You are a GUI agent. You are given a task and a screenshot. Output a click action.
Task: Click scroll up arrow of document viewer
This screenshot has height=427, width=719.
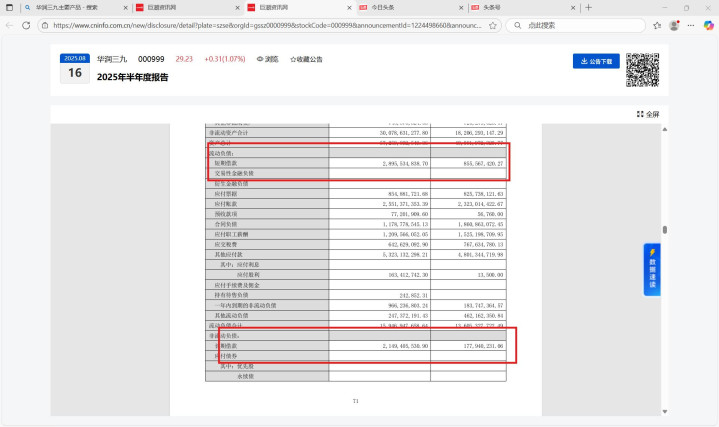click(x=664, y=129)
